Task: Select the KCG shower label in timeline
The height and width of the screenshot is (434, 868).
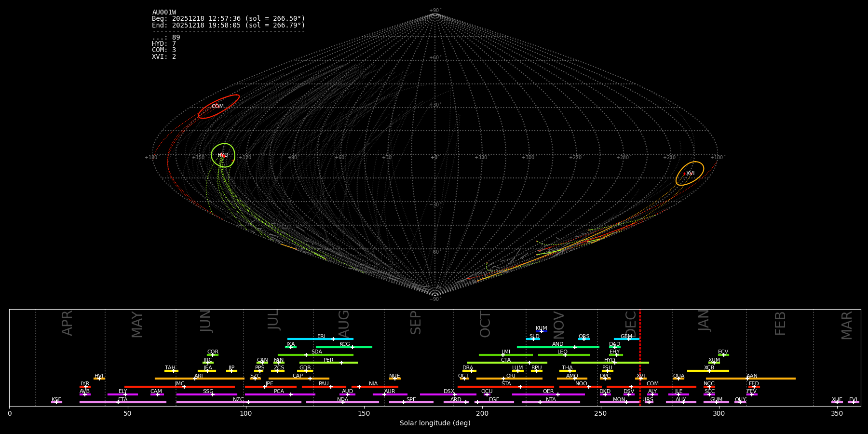Action: (345, 344)
